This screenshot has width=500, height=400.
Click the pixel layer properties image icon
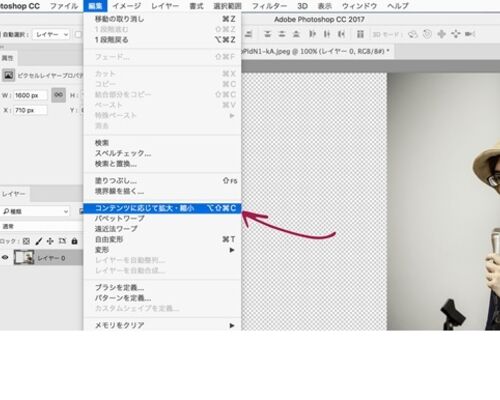(x=8, y=75)
